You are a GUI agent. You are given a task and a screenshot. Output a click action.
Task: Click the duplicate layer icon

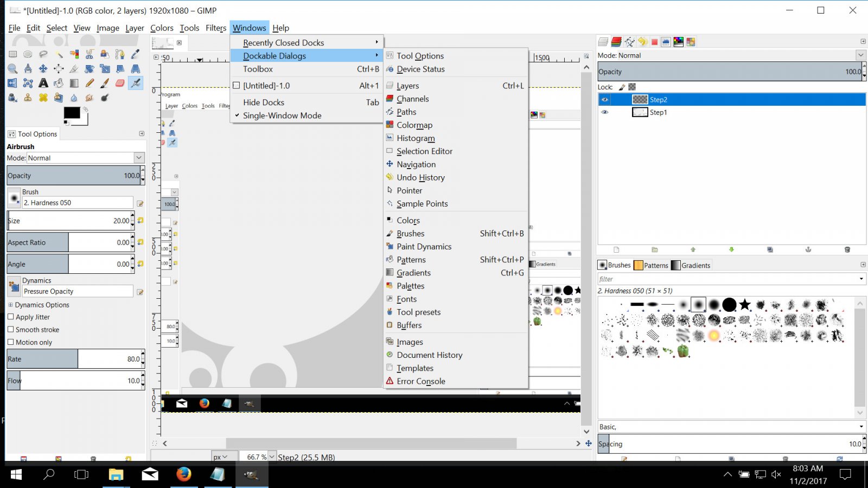click(770, 249)
